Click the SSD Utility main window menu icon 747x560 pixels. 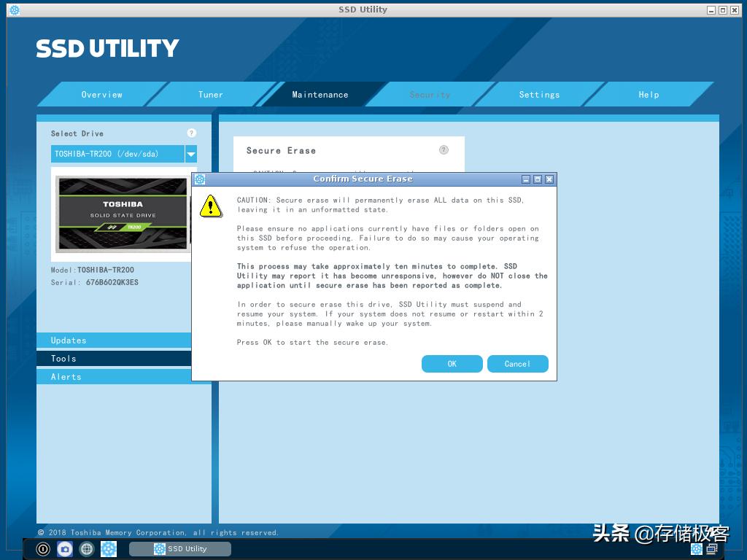click(15, 10)
